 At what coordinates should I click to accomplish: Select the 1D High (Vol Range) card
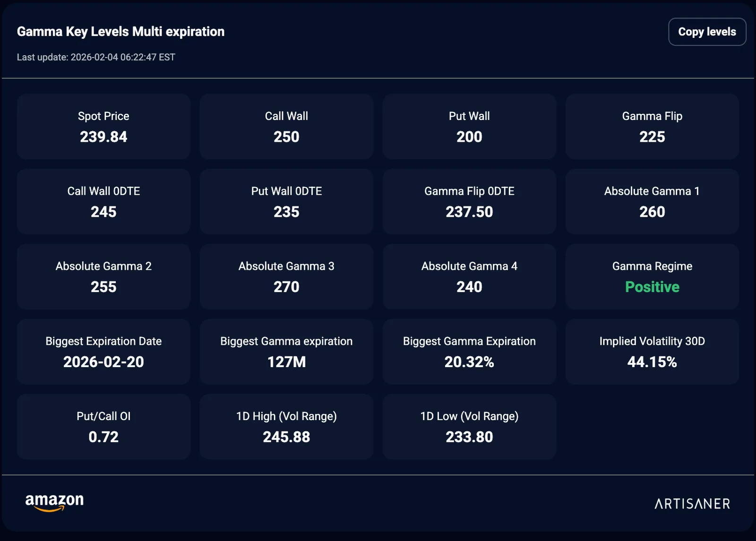286,427
